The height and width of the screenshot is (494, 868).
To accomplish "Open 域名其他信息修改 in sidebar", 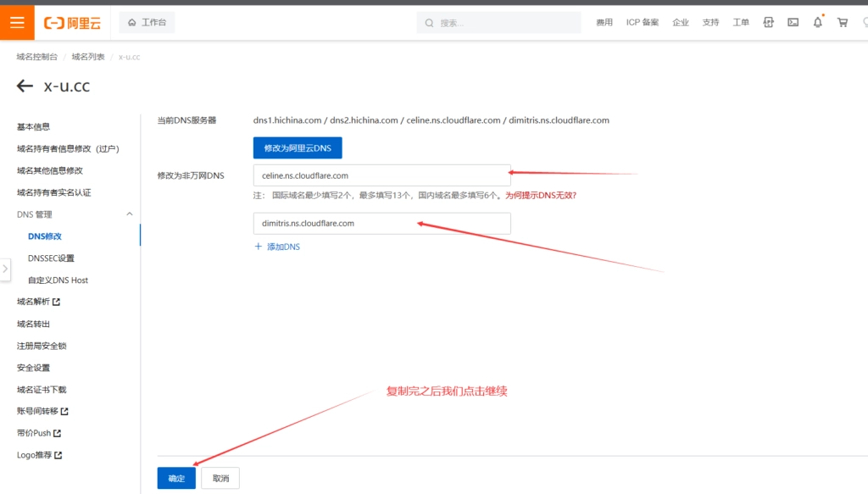I will click(50, 170).
